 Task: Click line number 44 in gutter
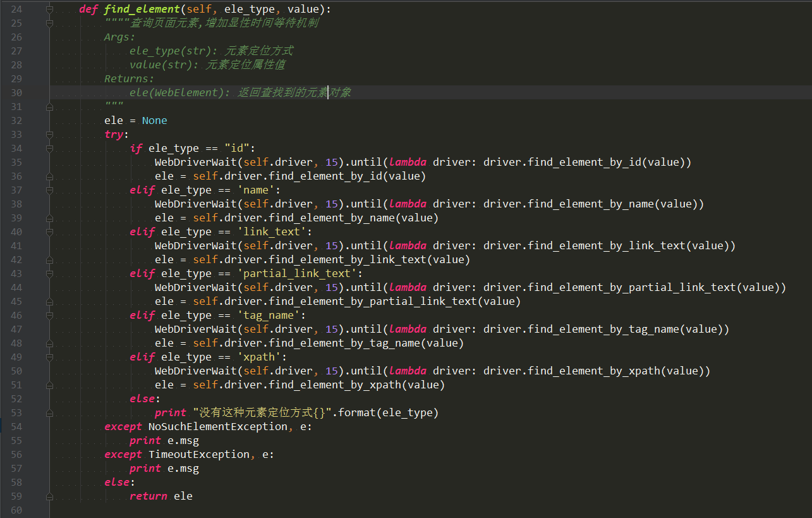click(x=16, y=288)
